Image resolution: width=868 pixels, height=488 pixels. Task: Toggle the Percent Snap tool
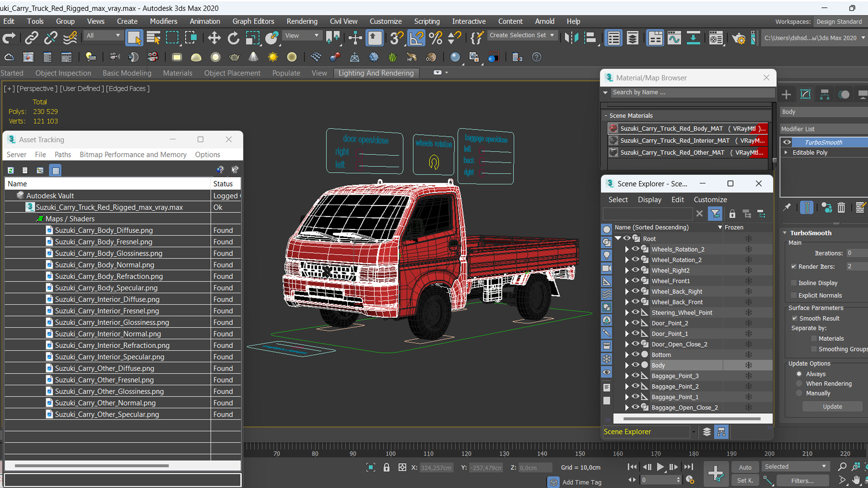[435, 38]
